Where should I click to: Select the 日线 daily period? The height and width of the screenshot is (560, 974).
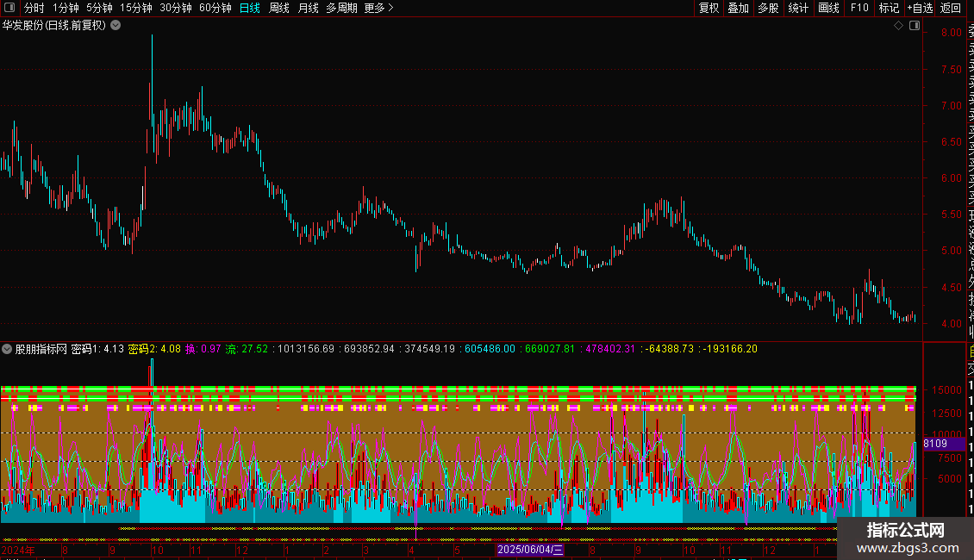click(x=250, y=8)
